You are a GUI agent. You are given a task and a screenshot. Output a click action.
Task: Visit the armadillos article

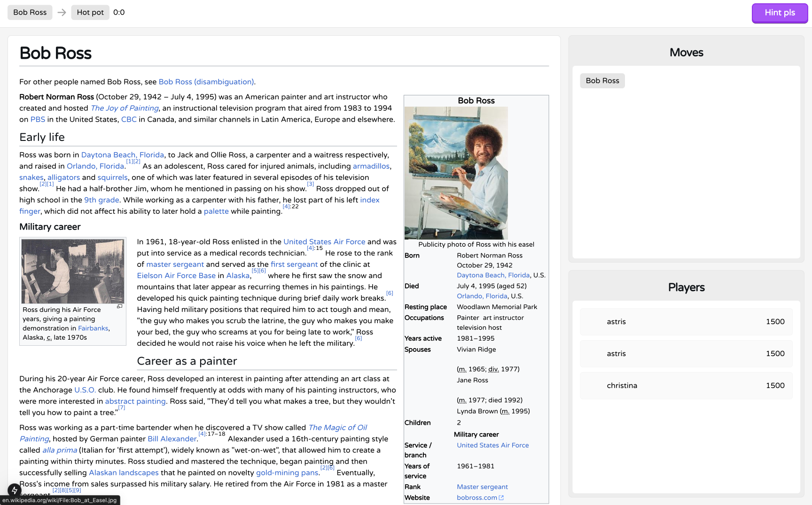(371, 166)
